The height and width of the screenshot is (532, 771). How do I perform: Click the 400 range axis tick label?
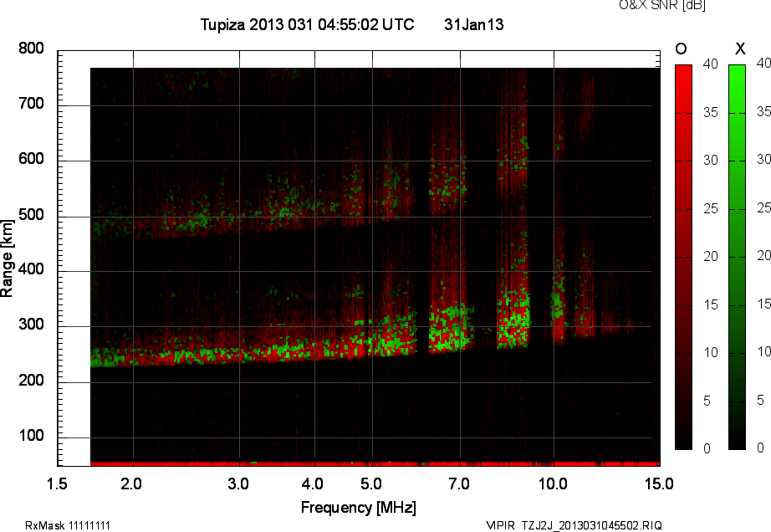coord(31,269)
